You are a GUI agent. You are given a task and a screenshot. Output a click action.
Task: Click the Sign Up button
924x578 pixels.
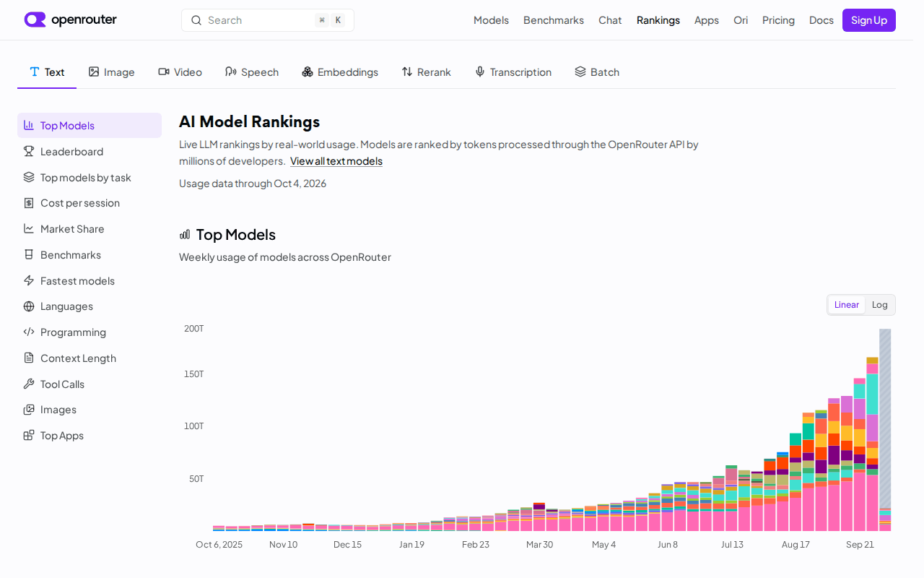pyautogui.click(x=869, y=20)
